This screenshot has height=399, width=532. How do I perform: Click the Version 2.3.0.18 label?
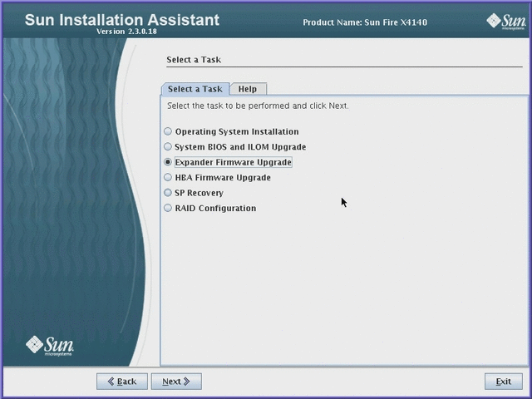[126, 32]
